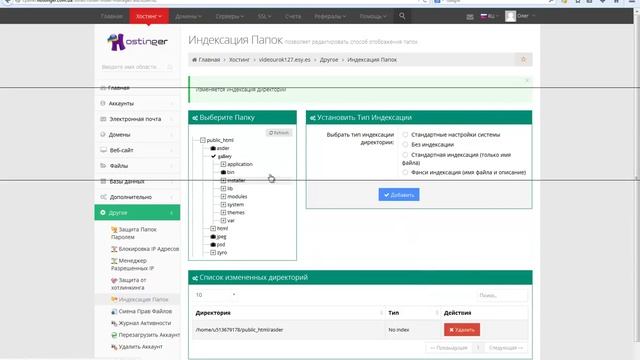Open the Помощь top menu
640x360 pixels.
(373, 16)
